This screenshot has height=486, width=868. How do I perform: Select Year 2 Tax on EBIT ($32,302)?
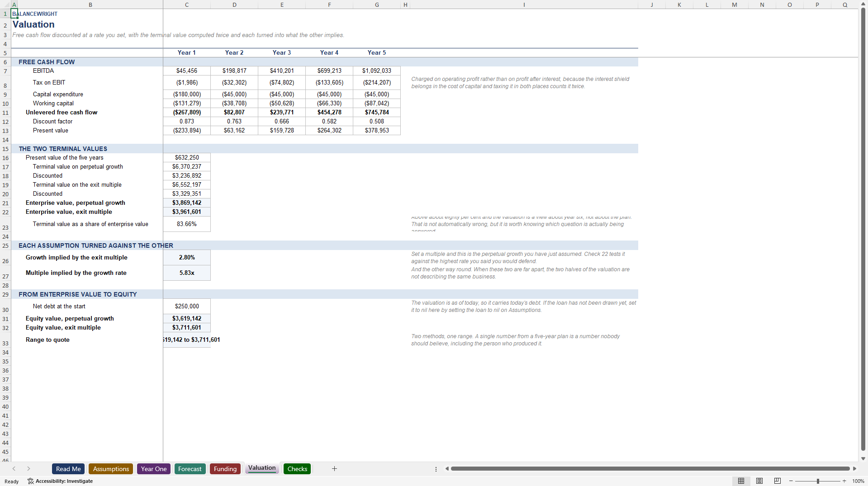234,83
